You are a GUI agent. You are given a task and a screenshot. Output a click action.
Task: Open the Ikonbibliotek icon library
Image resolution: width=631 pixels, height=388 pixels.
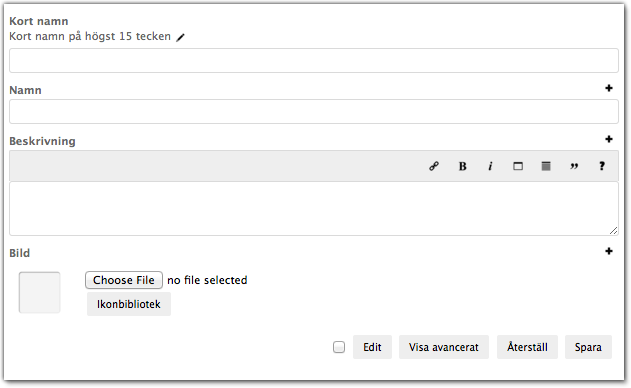(129, 304)
